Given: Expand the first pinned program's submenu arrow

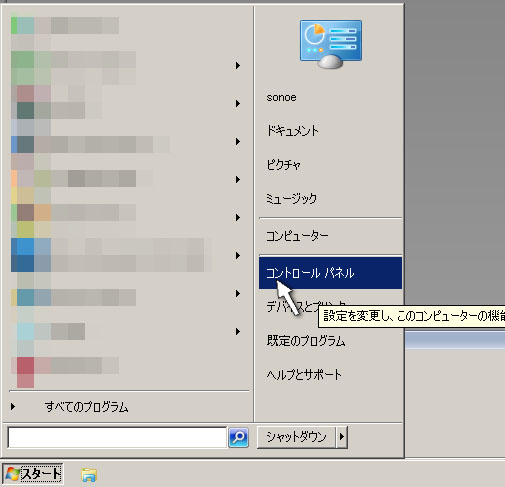Looking at the screenshot, I should coord(238,65).
